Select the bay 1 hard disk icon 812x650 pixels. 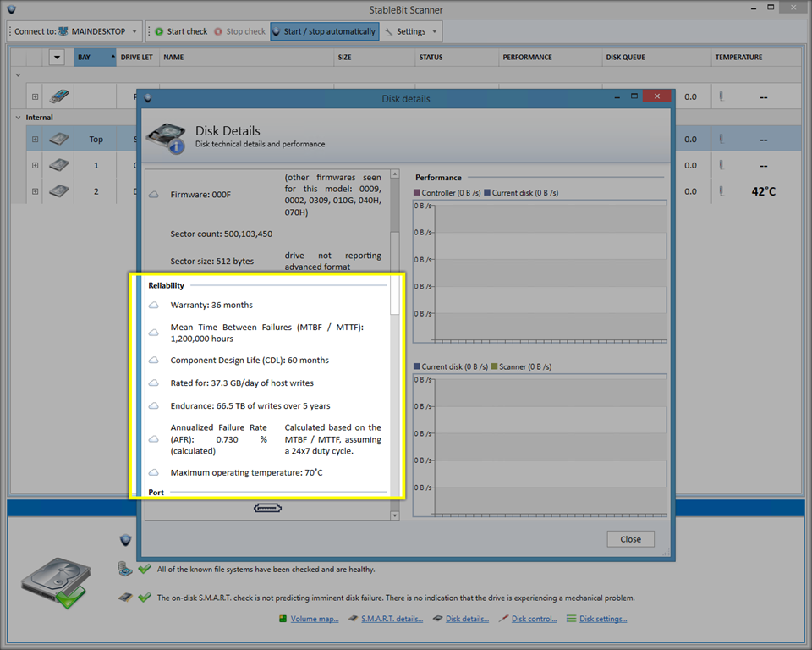click(x=59, y=165)
